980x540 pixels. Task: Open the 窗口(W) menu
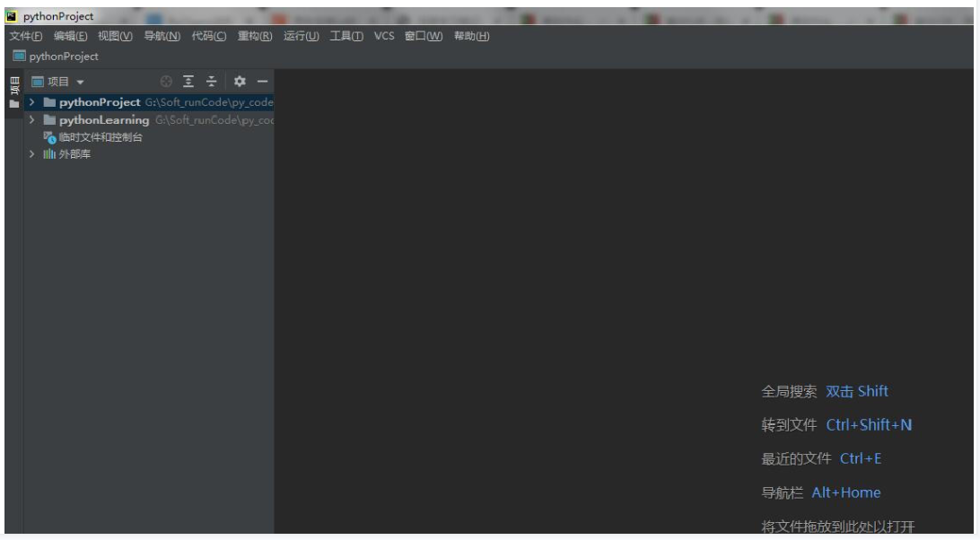(x=423, y=36)
